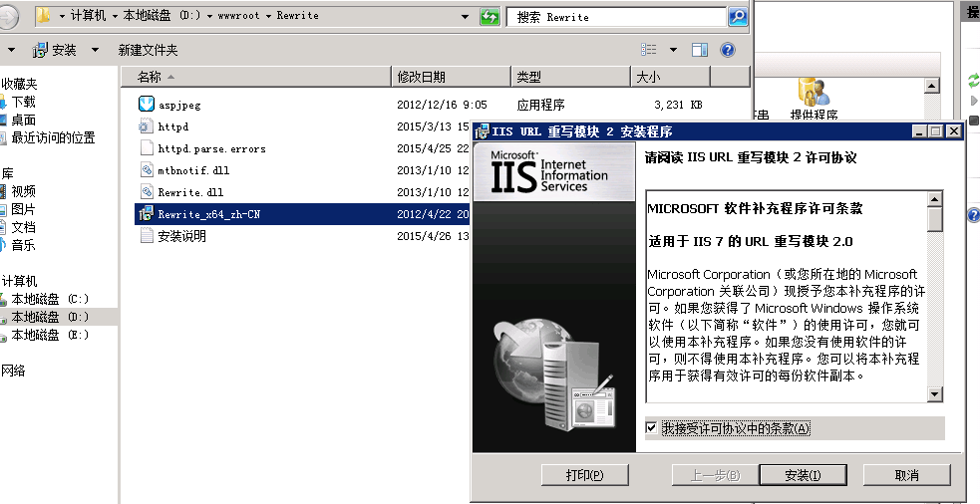
Task: Click the aspjpeg application file icon
Action: click(147, 105)
